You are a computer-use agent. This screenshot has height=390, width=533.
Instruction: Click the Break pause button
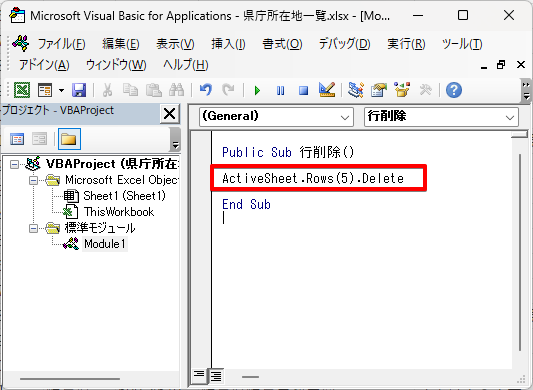(x=280, y=90)
